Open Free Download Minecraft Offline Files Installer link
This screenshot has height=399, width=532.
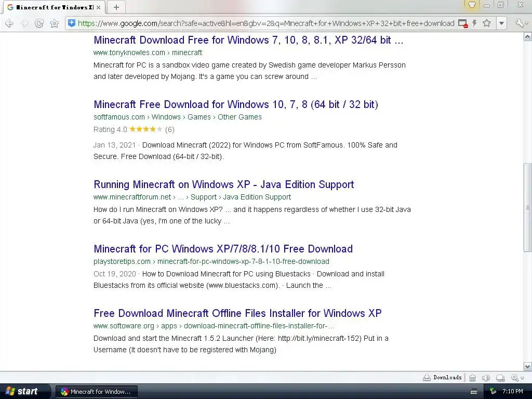coord(237,313)
